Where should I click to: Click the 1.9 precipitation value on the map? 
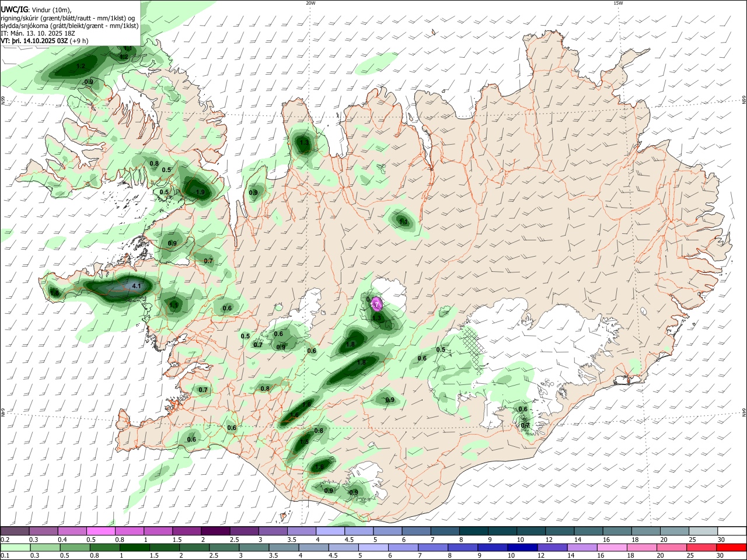[201, 192]
